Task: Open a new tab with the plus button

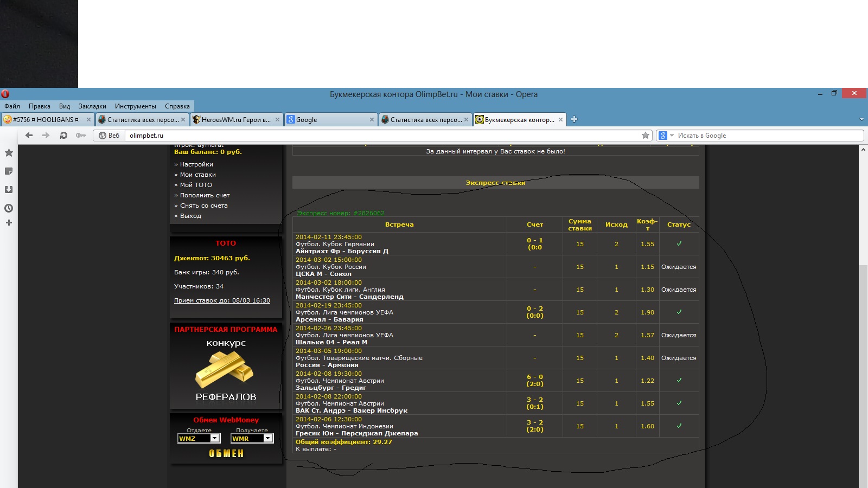Action: [x=574, y=119]
